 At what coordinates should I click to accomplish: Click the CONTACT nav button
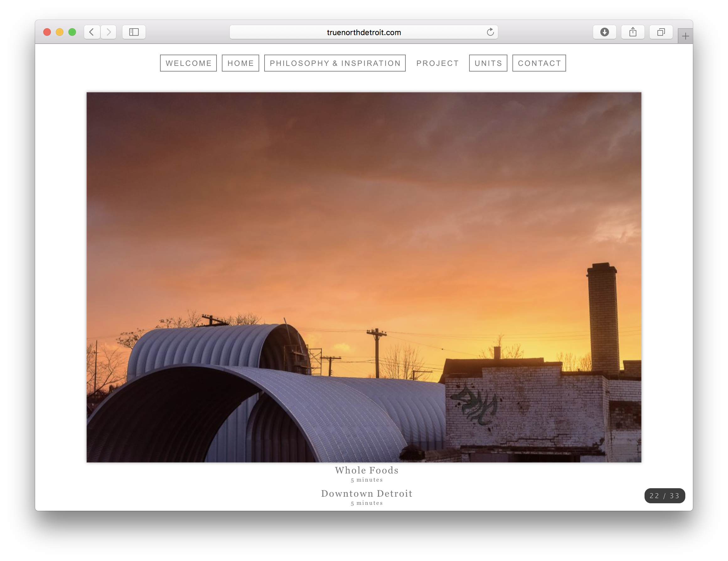[x=539, y=63]
